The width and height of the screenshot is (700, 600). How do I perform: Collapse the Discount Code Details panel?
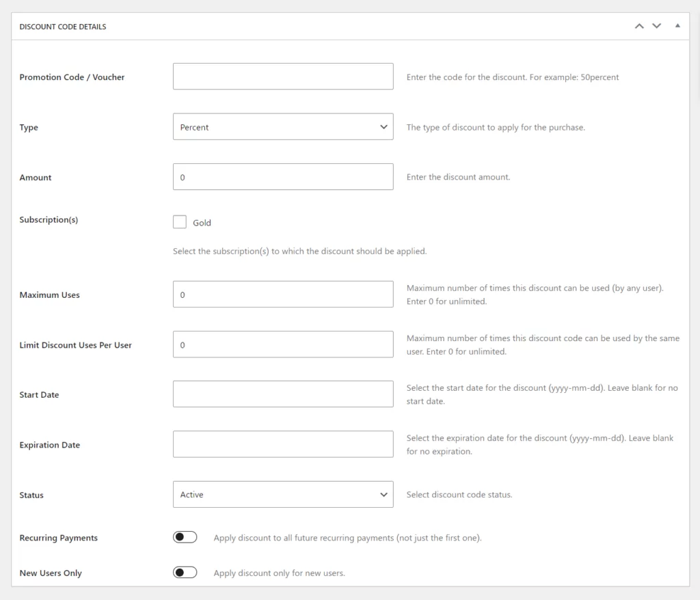[x=677, y=26]
